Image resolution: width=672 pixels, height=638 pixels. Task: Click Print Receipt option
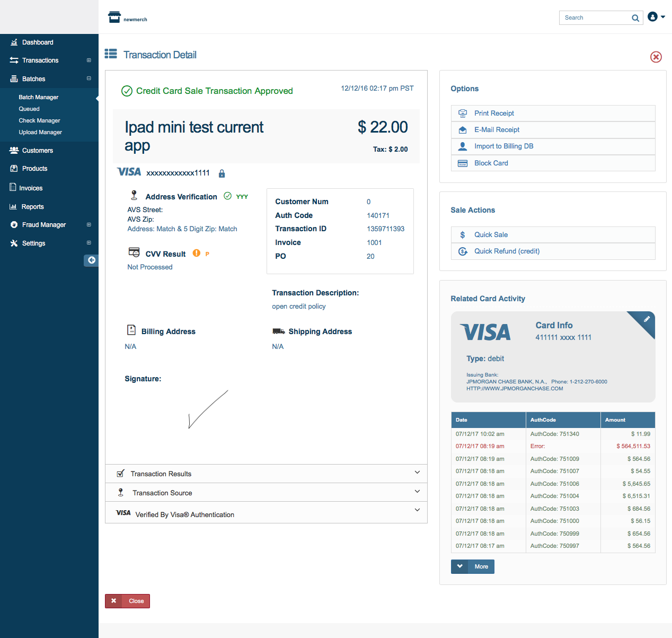click(494, 113)
